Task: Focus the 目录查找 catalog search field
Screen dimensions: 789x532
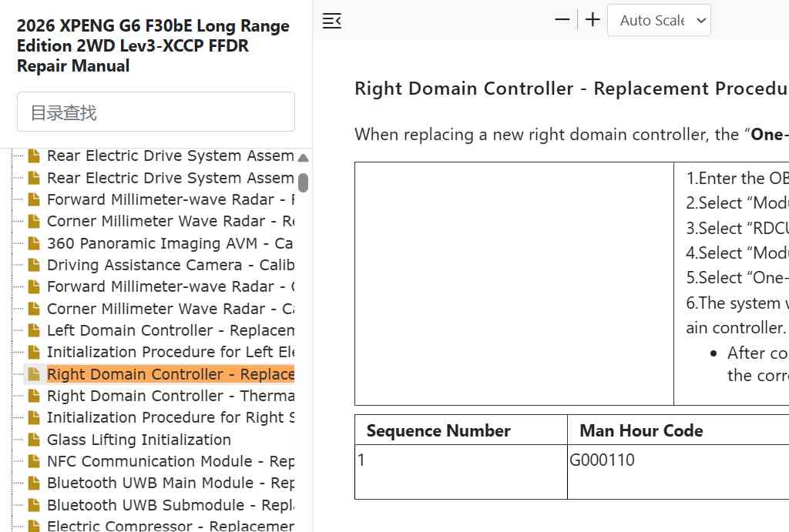Action: [x=156, y=112]
